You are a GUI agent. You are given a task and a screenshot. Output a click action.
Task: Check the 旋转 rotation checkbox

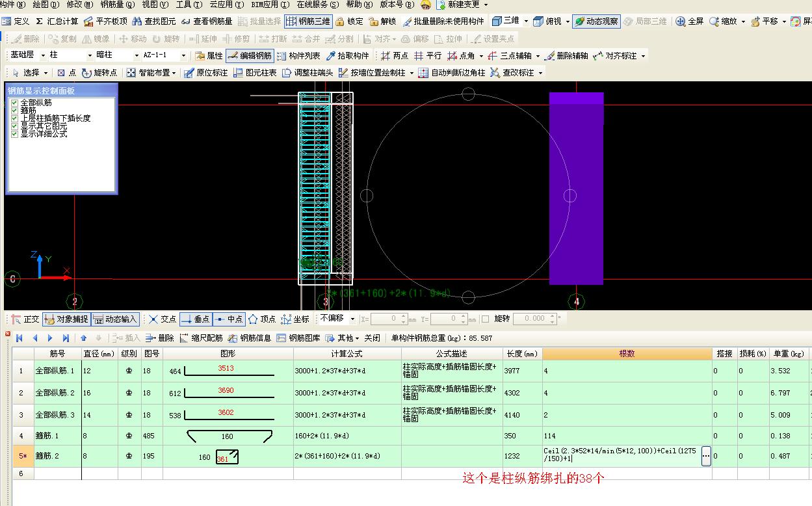pyautogui.click(x=485, y=319)
